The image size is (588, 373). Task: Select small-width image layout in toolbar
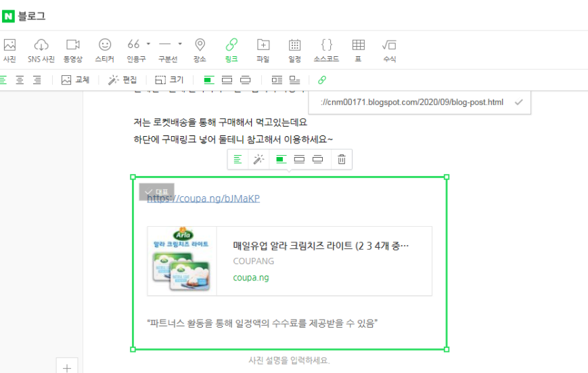coord(209,80)
